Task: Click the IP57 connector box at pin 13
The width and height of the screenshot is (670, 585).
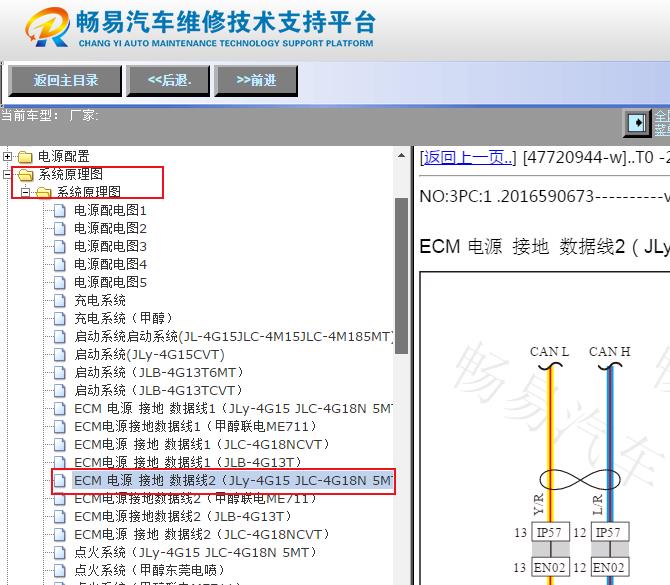Action: pos(550,532)
